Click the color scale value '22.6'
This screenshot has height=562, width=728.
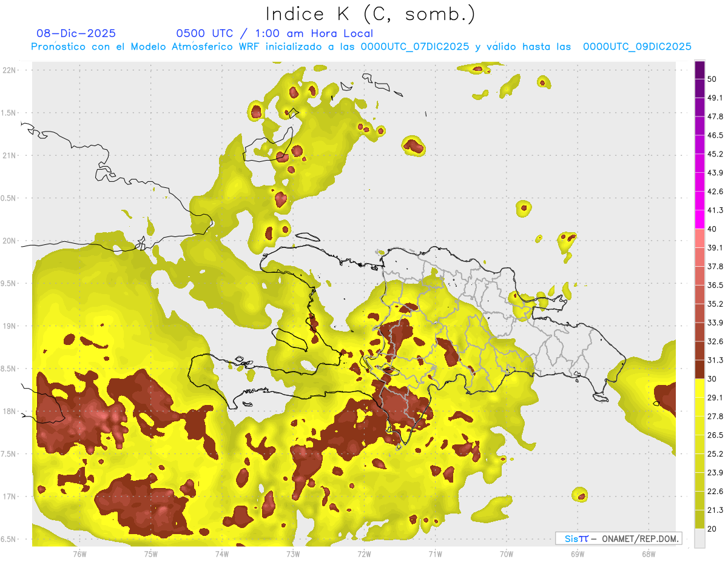(715, 492)
